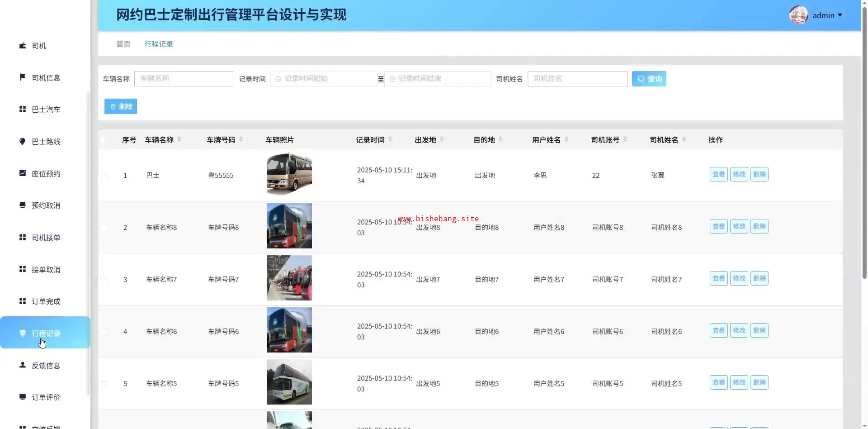Click the icon beside 预约取消

coord(23,205)
